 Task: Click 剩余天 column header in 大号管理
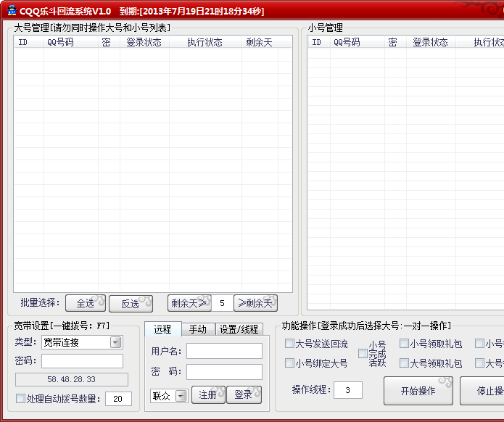[x=260, y=42]
